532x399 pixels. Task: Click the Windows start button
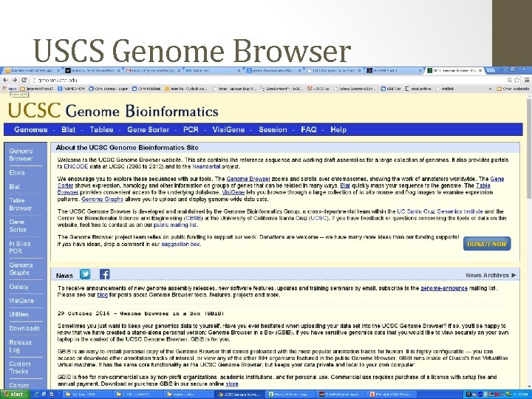[x=14, y=395]
